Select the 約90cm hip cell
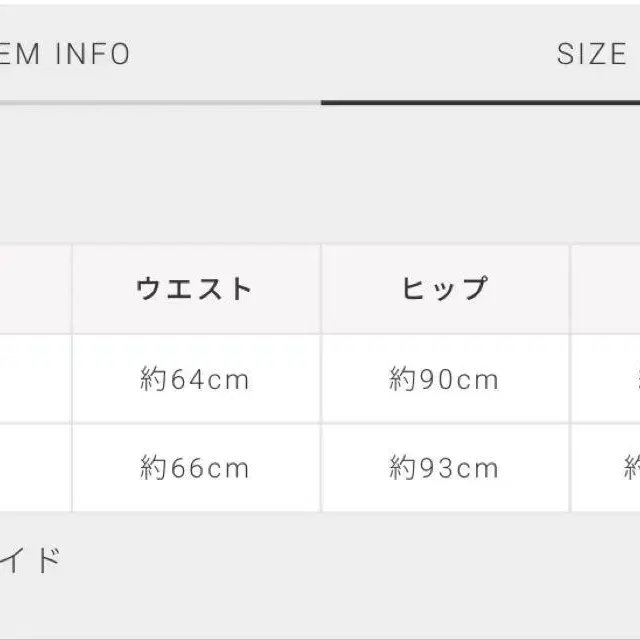Viewport: 640px width, 640px height. click(444, 379)
